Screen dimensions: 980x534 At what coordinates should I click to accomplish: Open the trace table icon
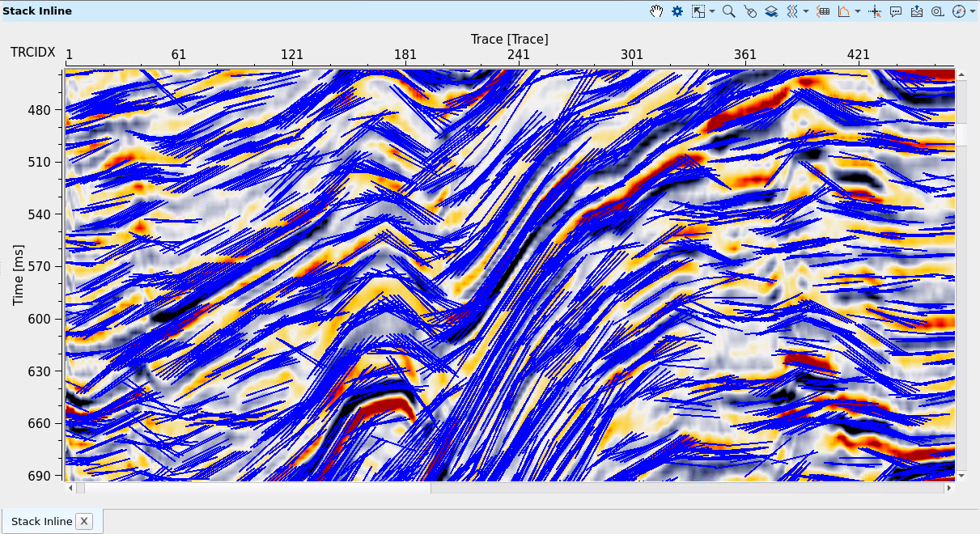(x=823, y=11)
